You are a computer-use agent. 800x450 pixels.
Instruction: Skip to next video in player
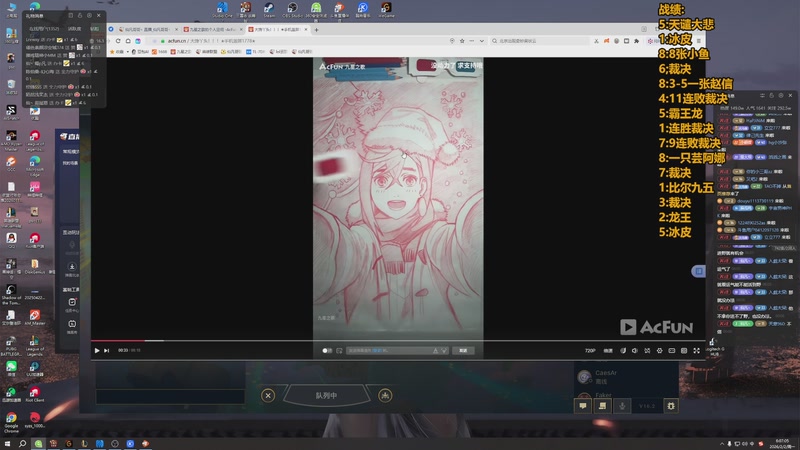click(107, 351)
